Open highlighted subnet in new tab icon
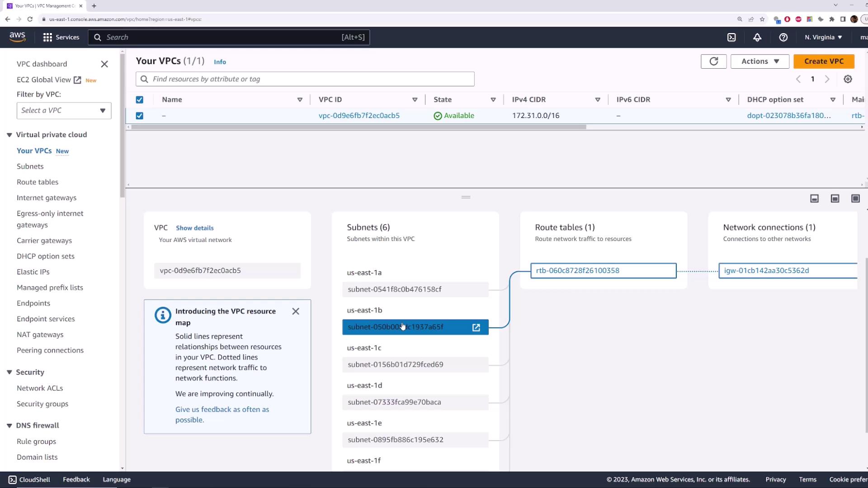 point(476,328)
